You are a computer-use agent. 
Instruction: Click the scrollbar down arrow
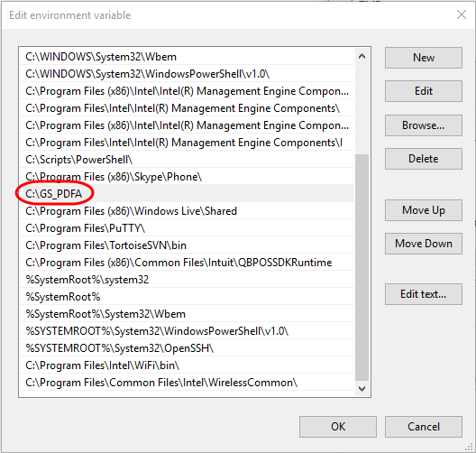point(362,389)
